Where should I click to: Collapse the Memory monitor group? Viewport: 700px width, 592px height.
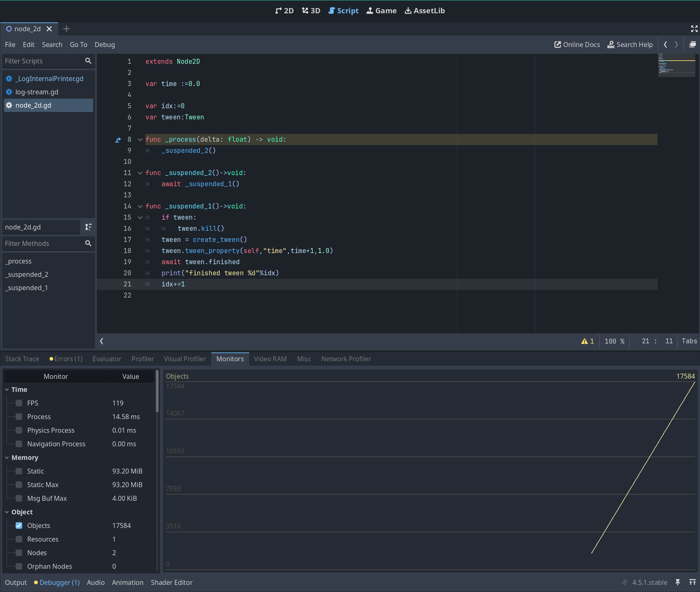pos(7,458)
